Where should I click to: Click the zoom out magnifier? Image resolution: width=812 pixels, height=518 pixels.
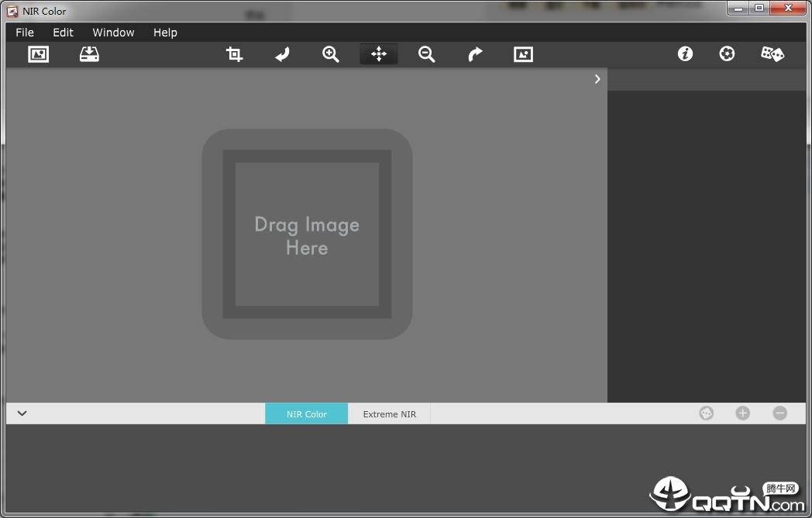point(427,54)
